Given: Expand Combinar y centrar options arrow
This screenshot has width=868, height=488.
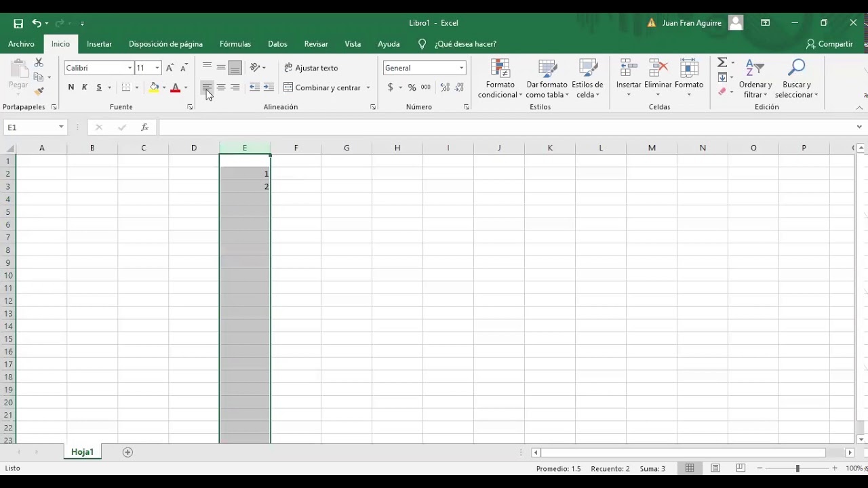Looking at the screenshot, I should click(368, 87).
